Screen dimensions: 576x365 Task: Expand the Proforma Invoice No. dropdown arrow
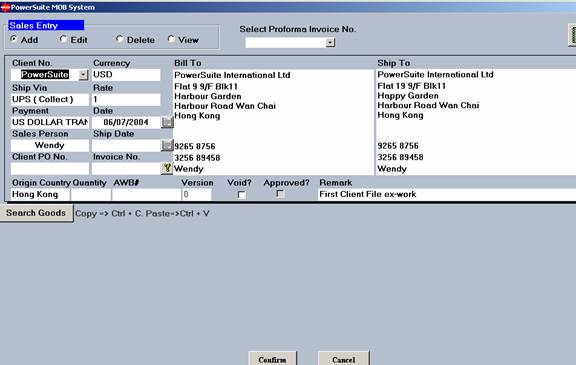[x=330, y=43]
